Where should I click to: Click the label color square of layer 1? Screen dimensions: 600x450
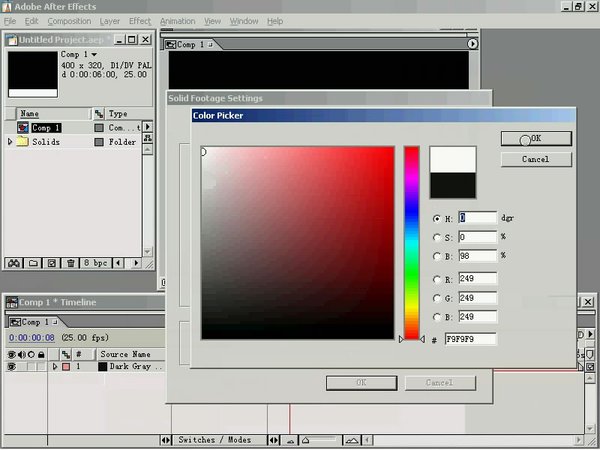tap(66, 367)
